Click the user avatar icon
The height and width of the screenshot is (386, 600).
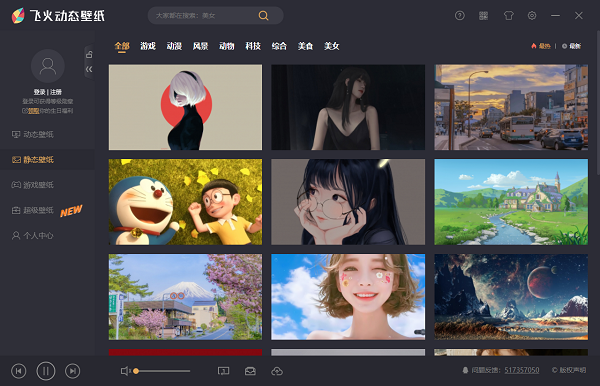tap(47, 66)
